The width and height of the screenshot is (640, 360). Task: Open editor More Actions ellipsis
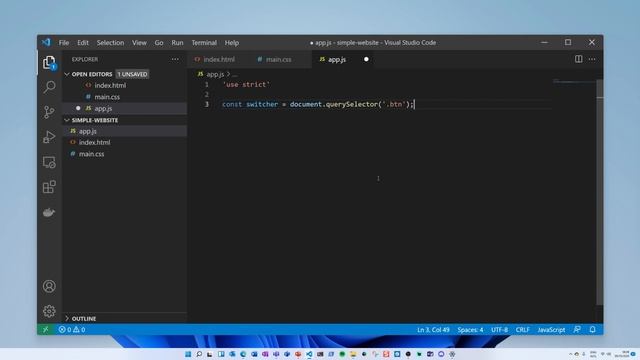[x=592, y=59]
